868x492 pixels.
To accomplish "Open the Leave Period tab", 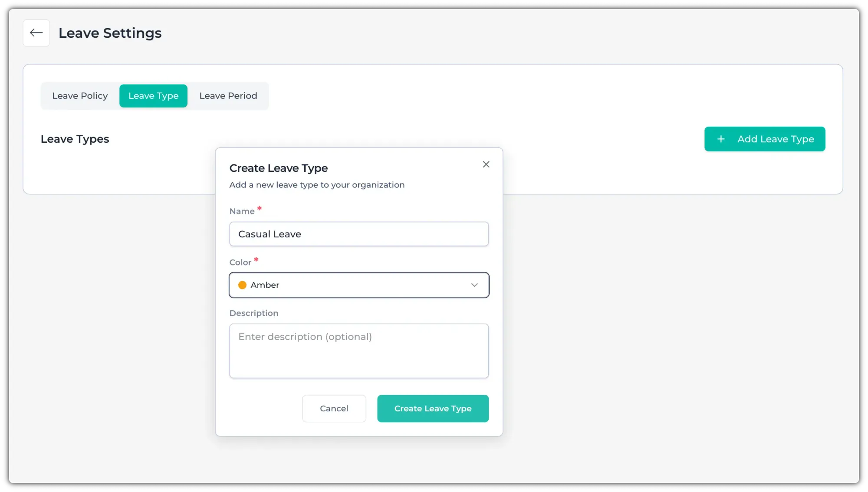I will click(x=228, y=96).
